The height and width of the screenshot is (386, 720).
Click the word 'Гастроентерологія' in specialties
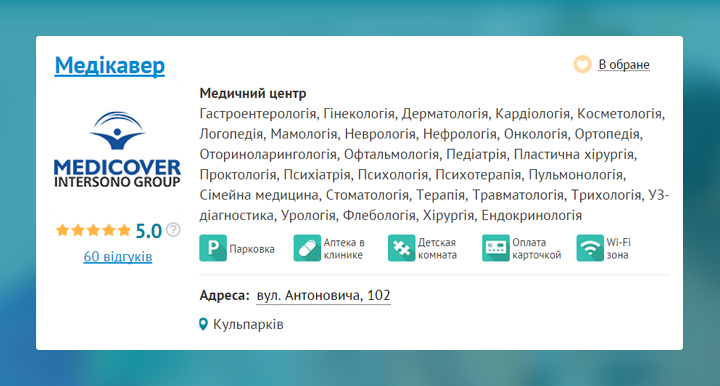click(258, 113)
